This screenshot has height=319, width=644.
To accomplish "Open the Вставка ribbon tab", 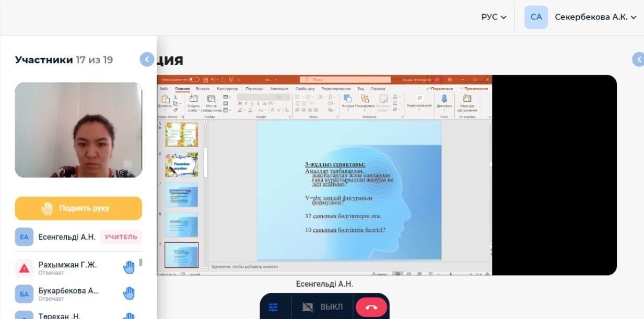I will [203, 89].
